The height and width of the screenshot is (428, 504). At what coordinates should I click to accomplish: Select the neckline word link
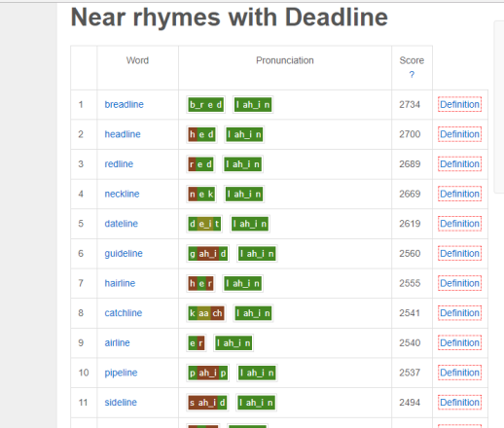coord(122,194)
